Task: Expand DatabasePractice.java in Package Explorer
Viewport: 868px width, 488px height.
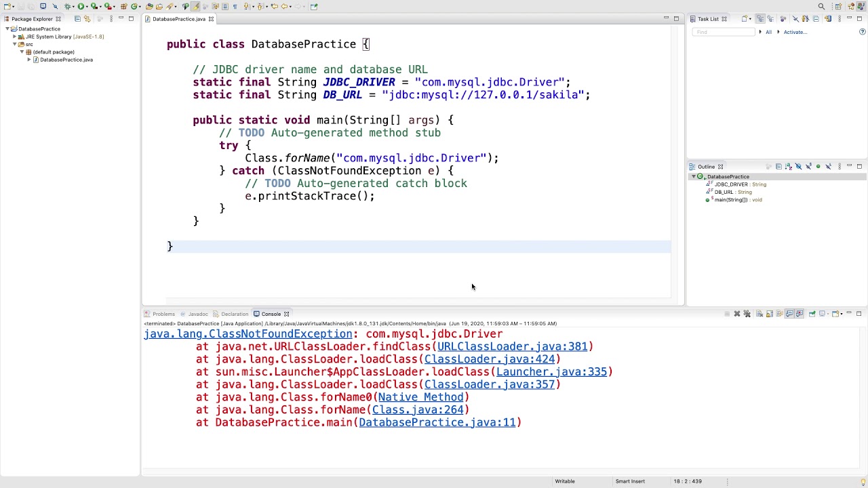Action: pyautogui.click(x=29, y=60)
